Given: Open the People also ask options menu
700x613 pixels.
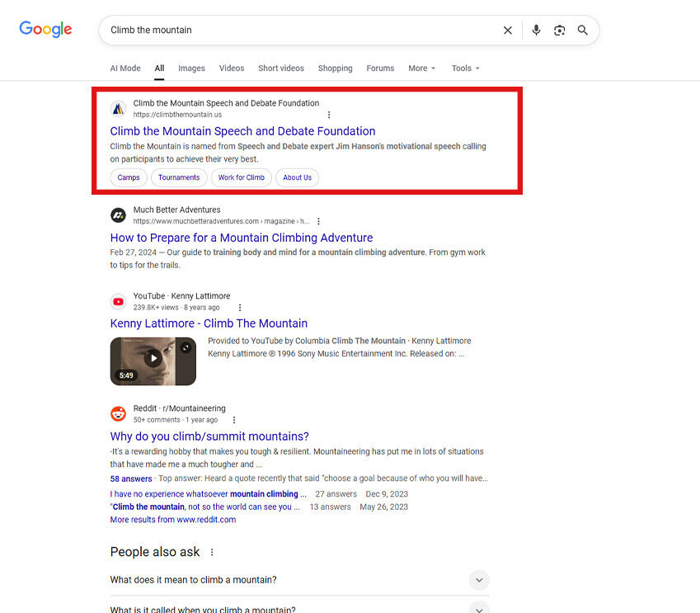Looking at the screenshot, I should tap(212, 552).
